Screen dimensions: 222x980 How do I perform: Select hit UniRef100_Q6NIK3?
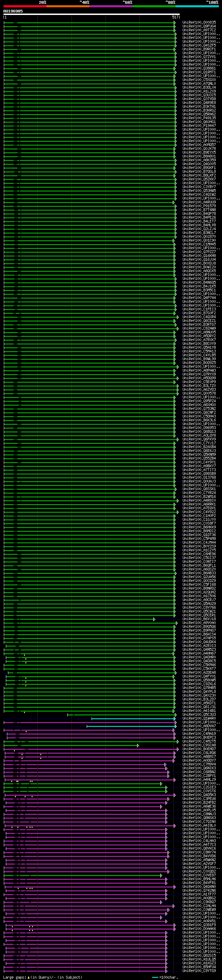click(199, 768)
